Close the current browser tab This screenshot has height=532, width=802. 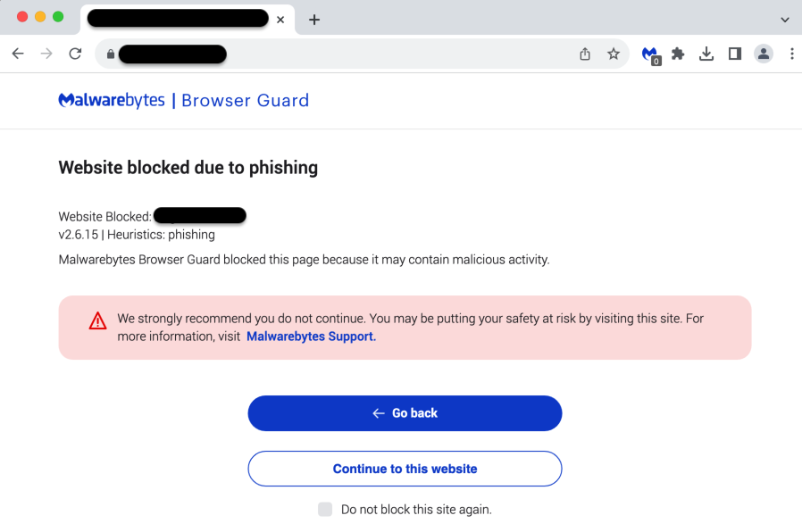pyautogui.click(x=280, y=20)
